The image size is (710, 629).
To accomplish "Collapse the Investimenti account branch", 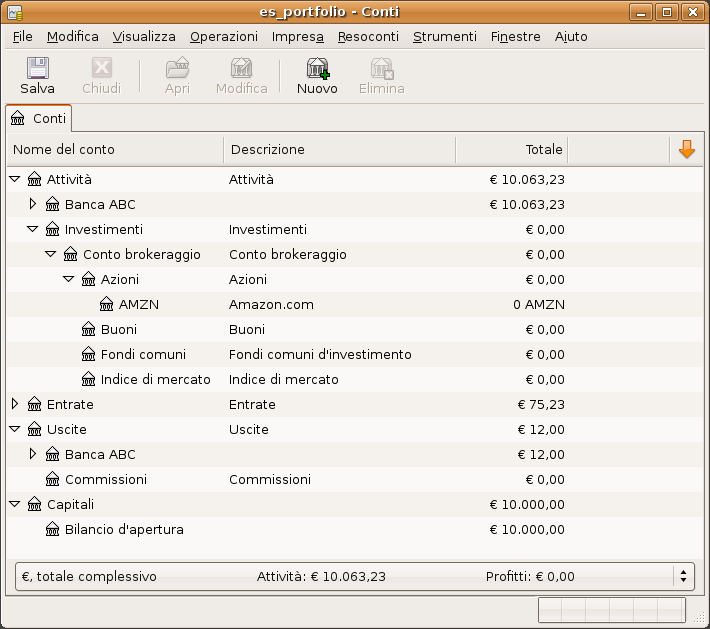I will [33, 230].
